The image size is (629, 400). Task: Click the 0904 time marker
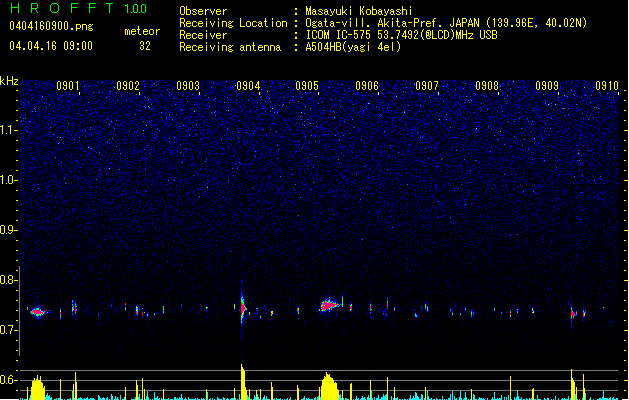[248, 86]
